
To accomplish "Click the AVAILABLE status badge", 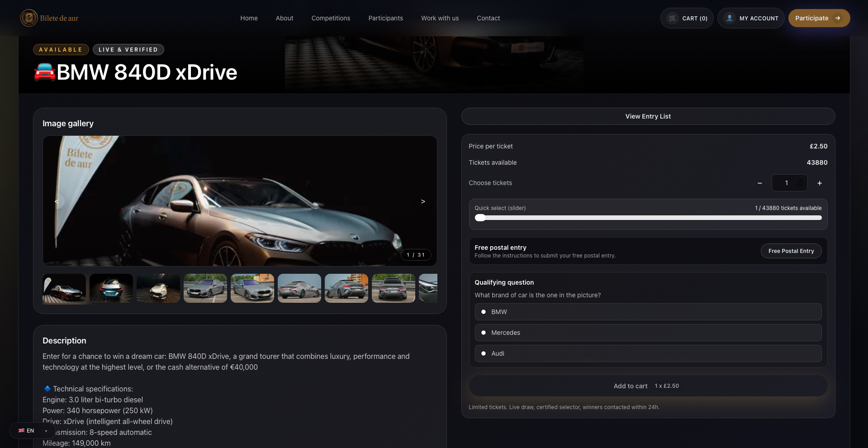I will pyautogui.click(x=61, y=50).
